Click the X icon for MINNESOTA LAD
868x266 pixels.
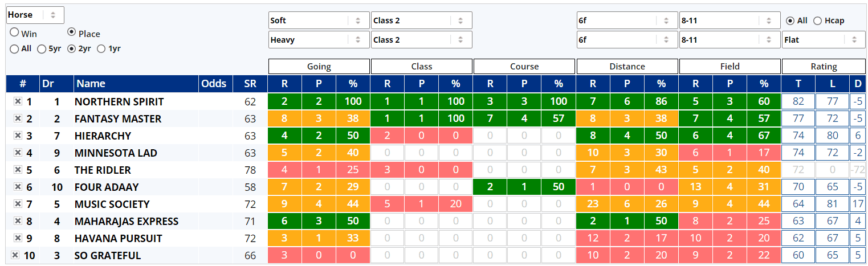(x=18, y=153)
